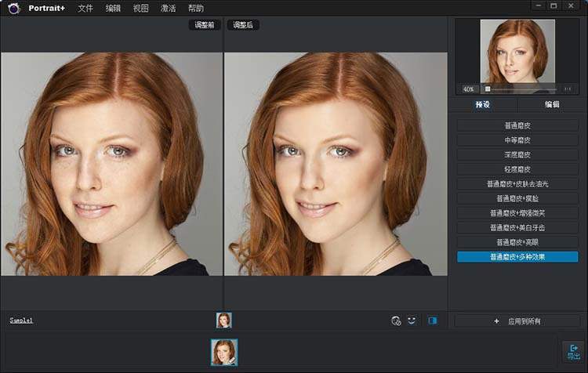The width and height of the screenshot is (588, 373).
Task: Switch to the 预设 tab
Action: click(485, 104)
